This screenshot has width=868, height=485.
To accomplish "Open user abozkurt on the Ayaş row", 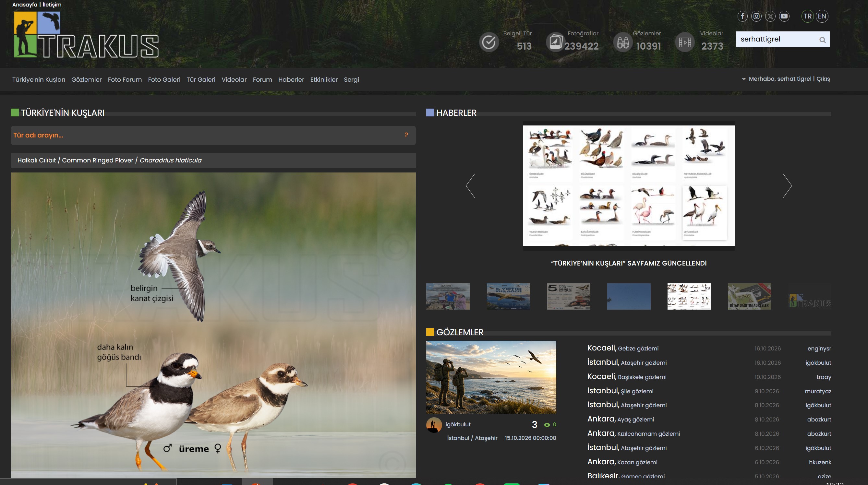I will point(819,420).
